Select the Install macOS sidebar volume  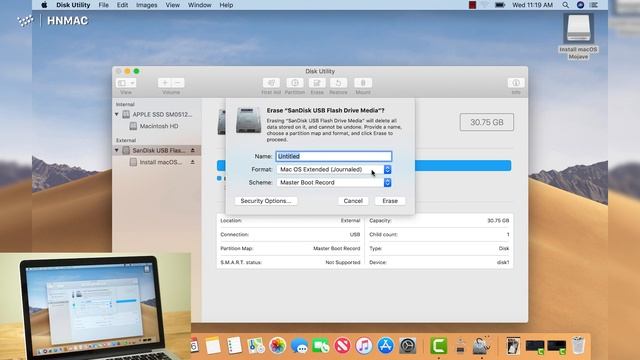coord(157,162)
